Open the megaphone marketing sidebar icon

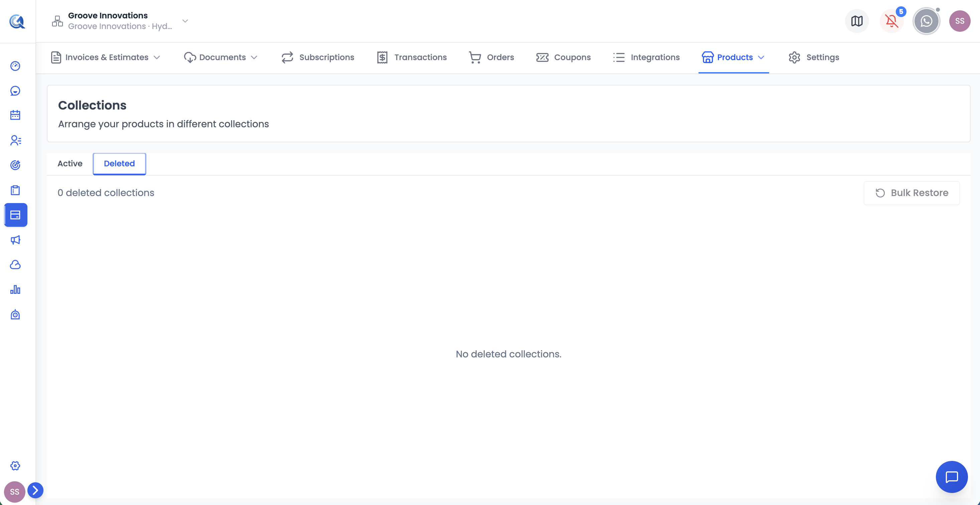coord(15,240)
